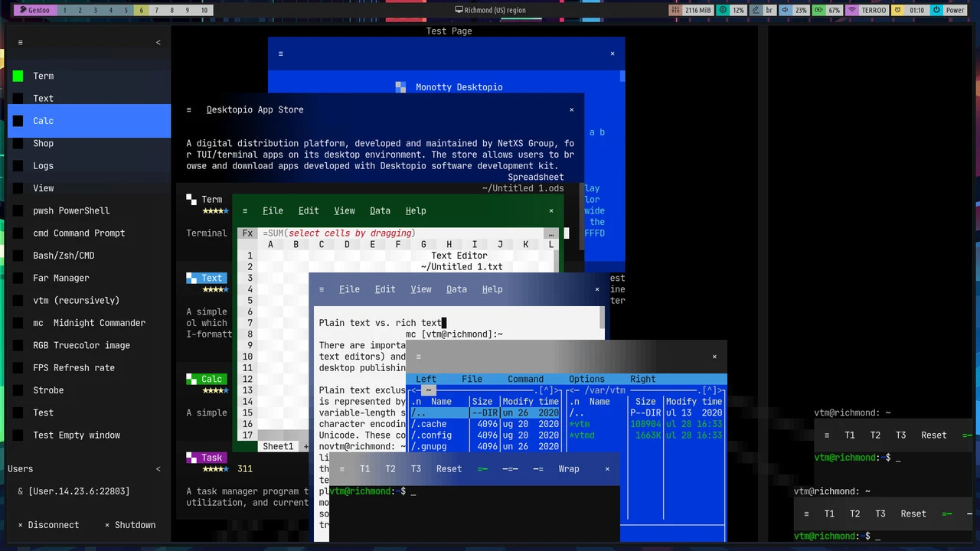The image size is (980, 551).
Task: Click the CPU 12% indicator icon
Action: pos(724,10)
